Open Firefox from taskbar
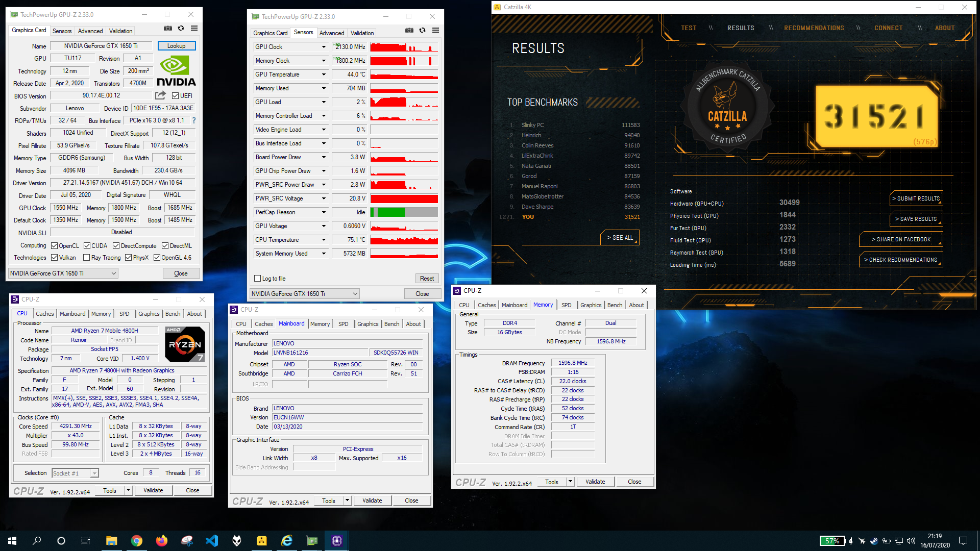Viewport: 980px width, 551px height. click(x=161, y=541)
